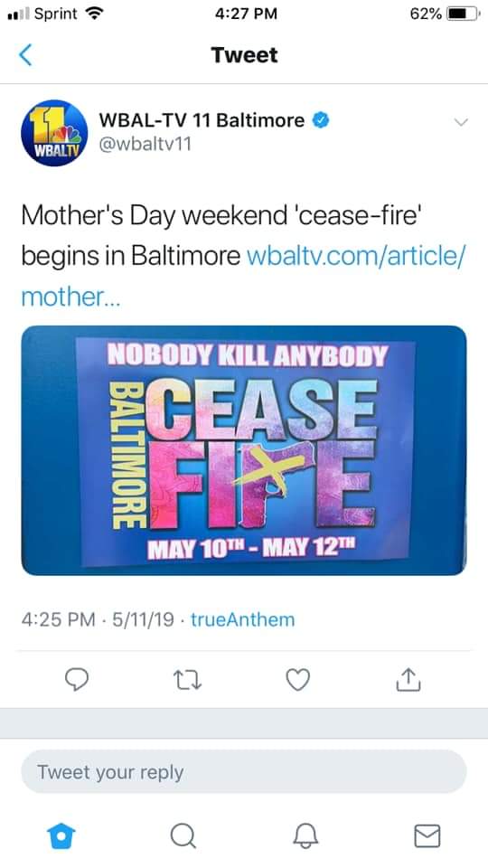Reply with the speech bubble icon
The height and width of the screenshot is (868, 488).
point(77,680)
